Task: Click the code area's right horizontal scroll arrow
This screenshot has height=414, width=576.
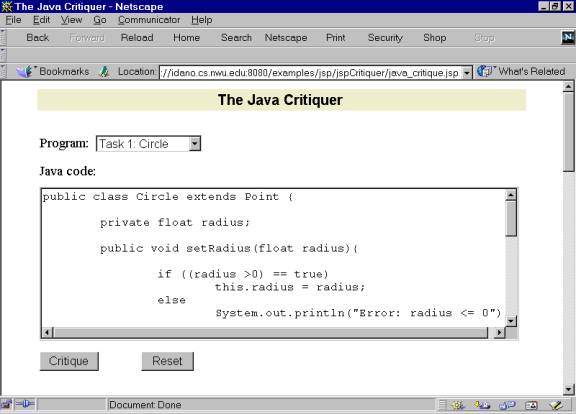Action: point(499,333)
